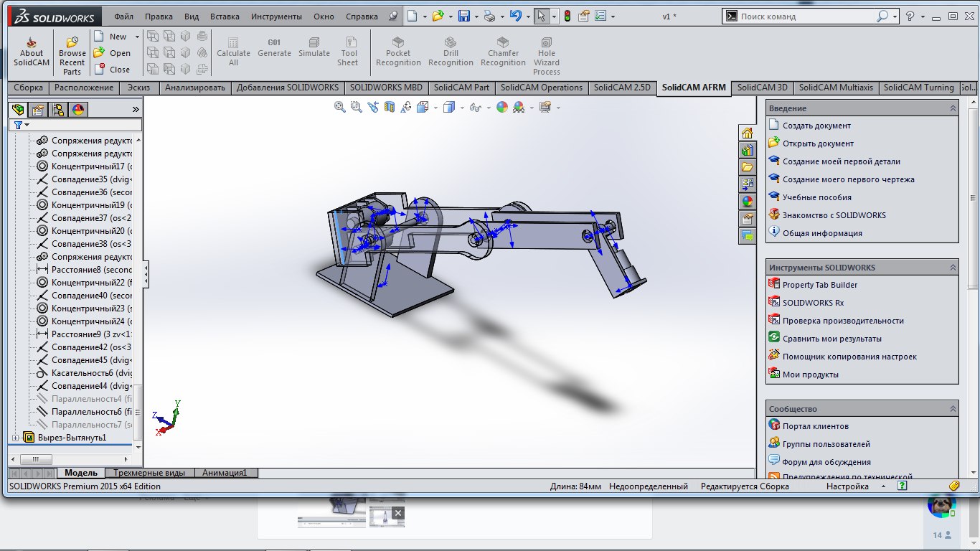Open the Edit Appearance color ball icon
Screen dimensions: 980x551
(x=501, y=107)
